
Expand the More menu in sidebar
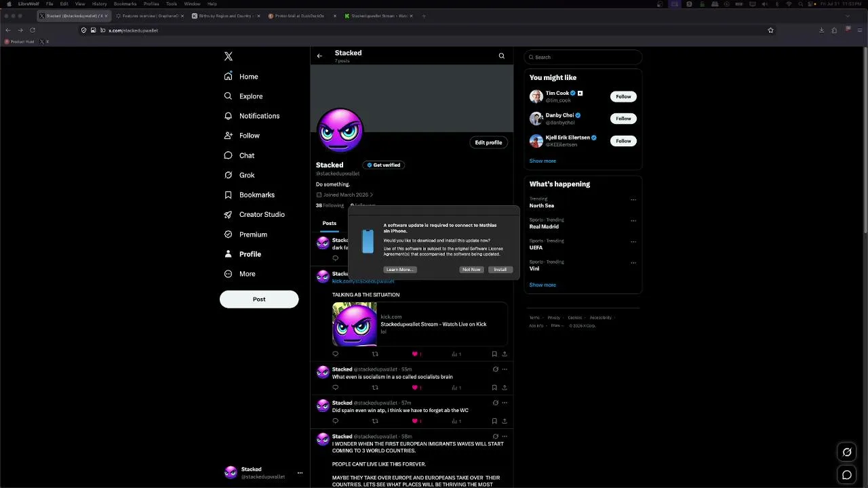click(240, 274)
